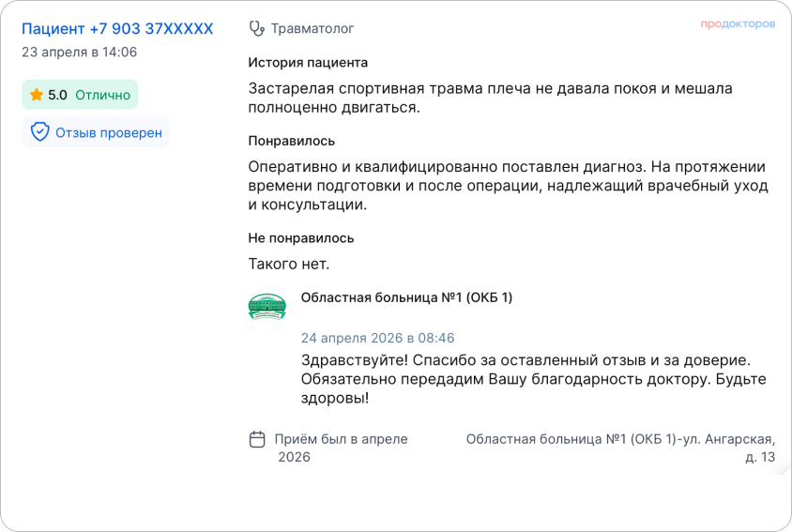
Task: Click the orange star rating icon
Action: click(37, 95)
